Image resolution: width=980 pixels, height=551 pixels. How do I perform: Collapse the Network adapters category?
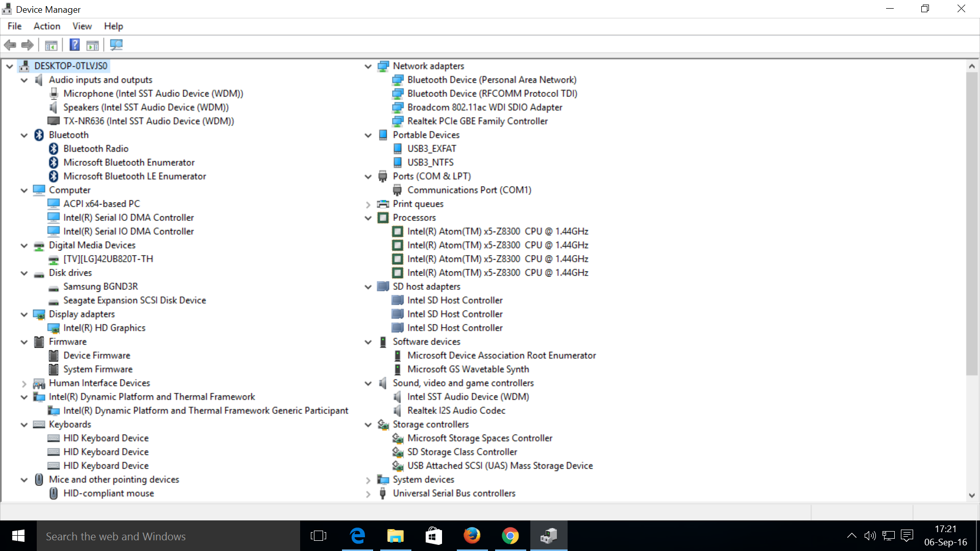368,66
